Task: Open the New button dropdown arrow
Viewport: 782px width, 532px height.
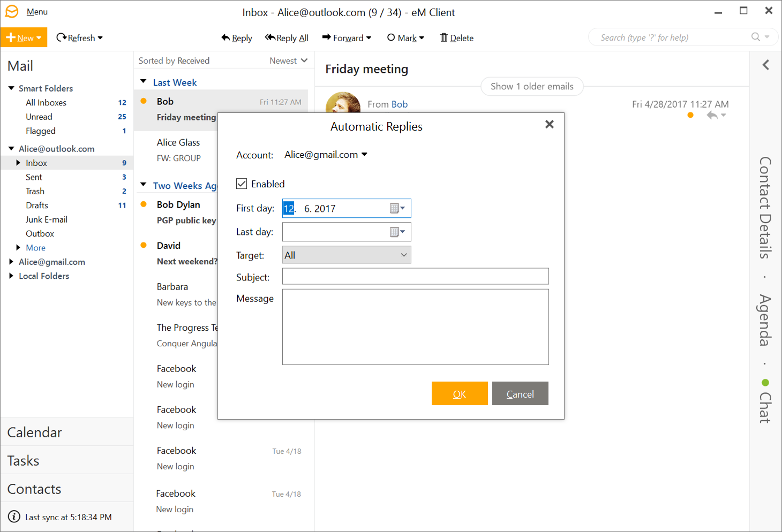Action: (39, 38)
